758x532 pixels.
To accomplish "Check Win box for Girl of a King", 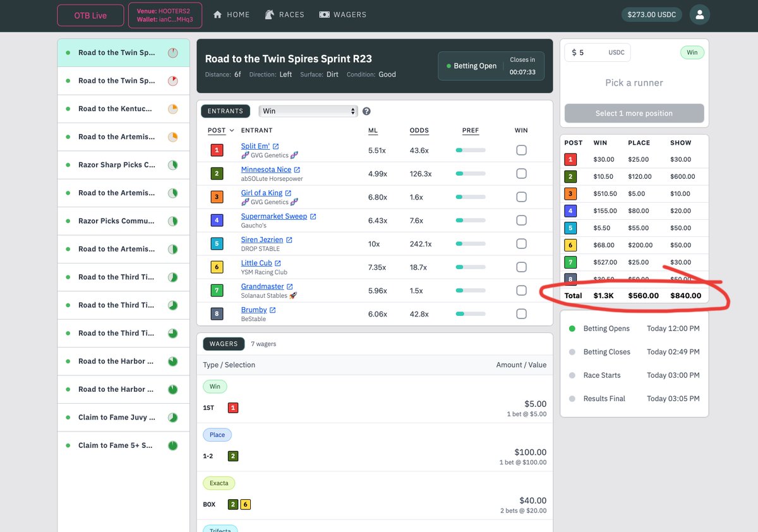I will pyautogui.click(x=521, y=197).
